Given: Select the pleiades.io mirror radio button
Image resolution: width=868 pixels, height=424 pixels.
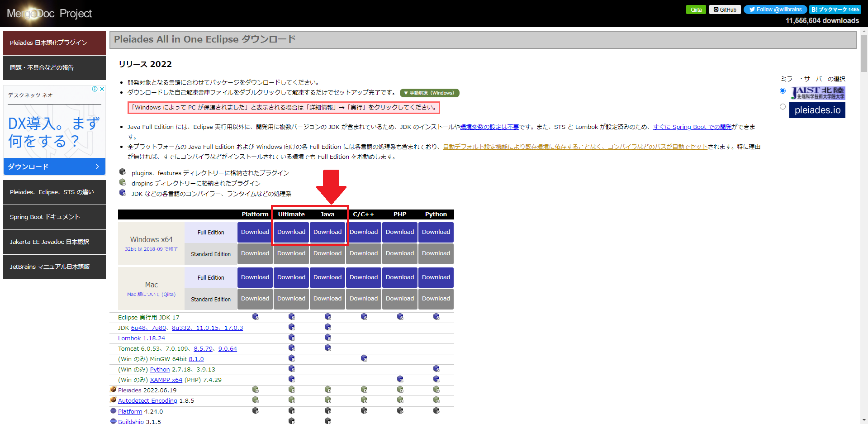Looking at the screenshot, I should point(783,107).
